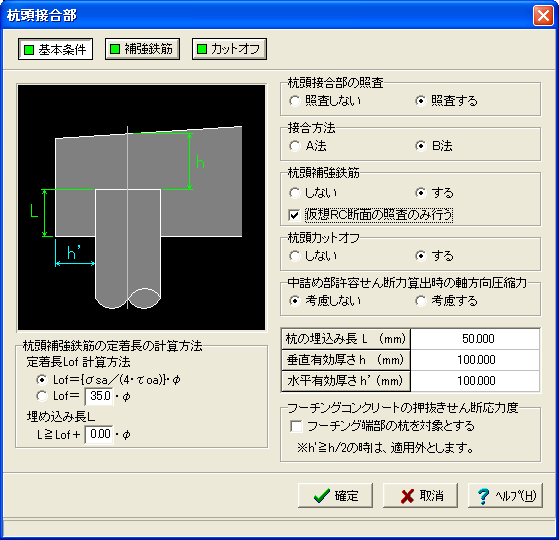Open the 基本条件 tab
Screen dimensions: 559x540
click(55, 49)
